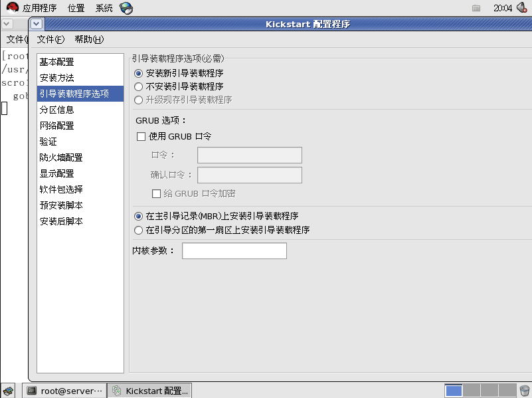Switch to the first workspace in switcher

click(454, 391)
